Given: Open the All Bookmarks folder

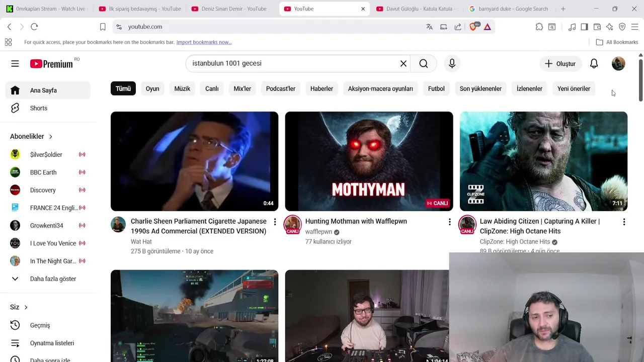Looking at the screenshot, I should point(617,42).
